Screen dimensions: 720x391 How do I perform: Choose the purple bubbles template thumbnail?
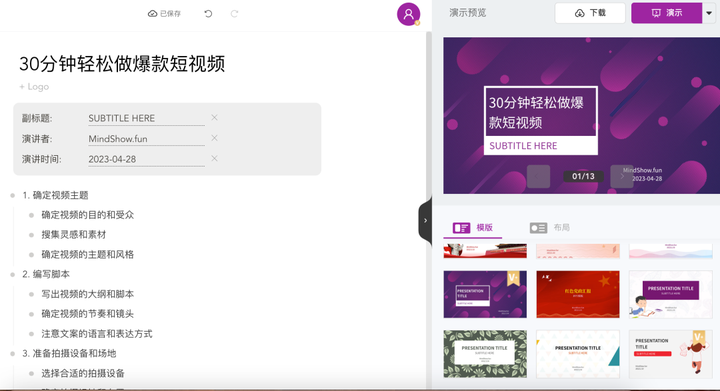[x=485, y=294]
